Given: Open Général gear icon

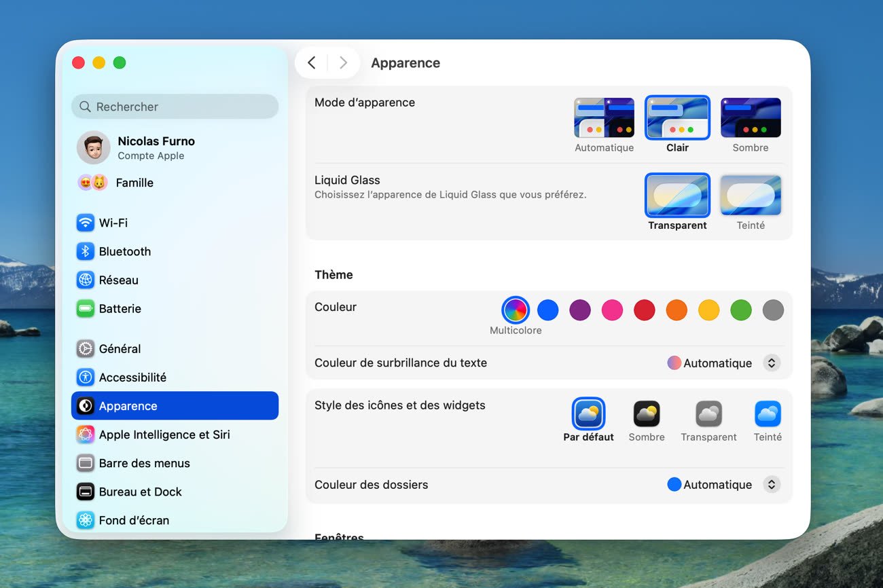Looking at the screenshot, I should (x=85, y=348).
